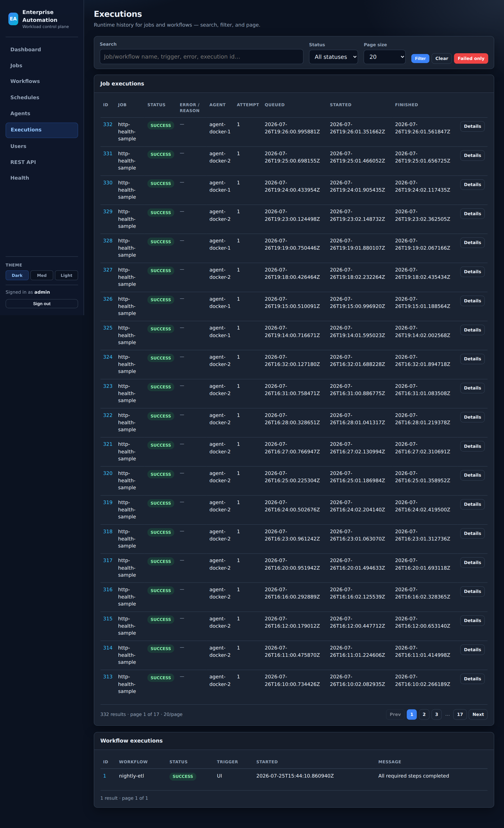View Details for execution 322
Viewport: 504px width, 828px height.
(x=472, y=417)
